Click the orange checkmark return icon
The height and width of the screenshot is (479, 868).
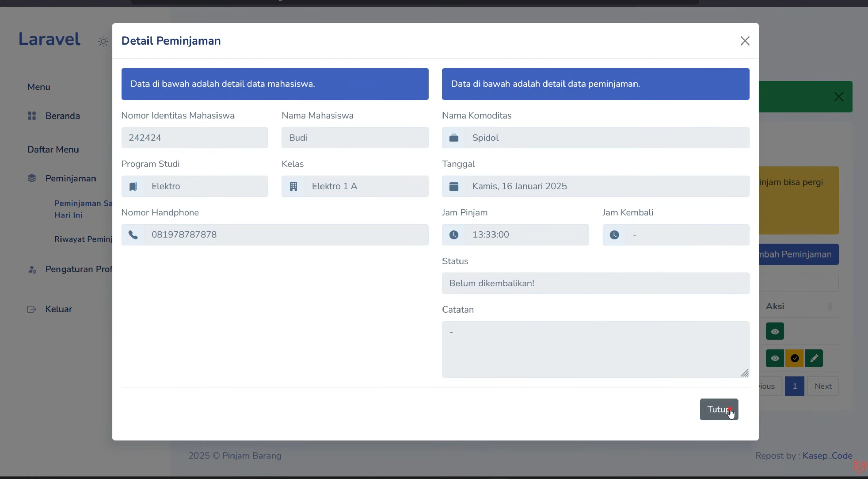click(794, 358)
